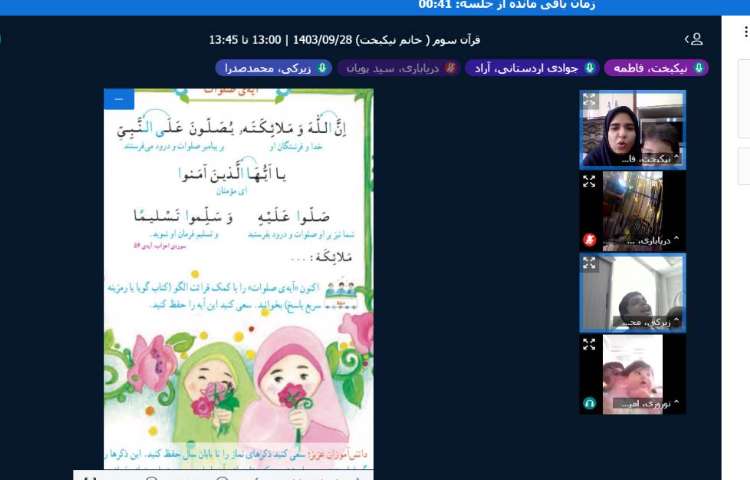Click the presentation slide with two girls illustration
Screen dimensions: 750x480
point(239,279)
